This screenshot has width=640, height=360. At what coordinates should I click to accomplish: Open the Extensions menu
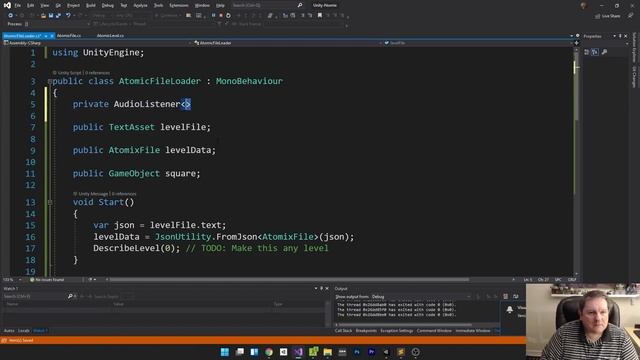click(x=179, y=5)
